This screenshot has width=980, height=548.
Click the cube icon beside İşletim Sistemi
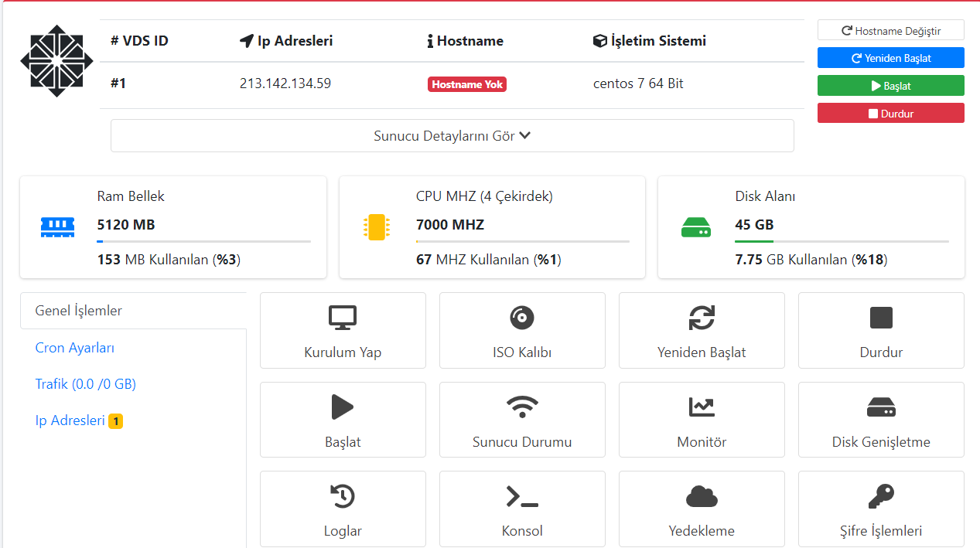pyautogui.click(x=599, y=41)
